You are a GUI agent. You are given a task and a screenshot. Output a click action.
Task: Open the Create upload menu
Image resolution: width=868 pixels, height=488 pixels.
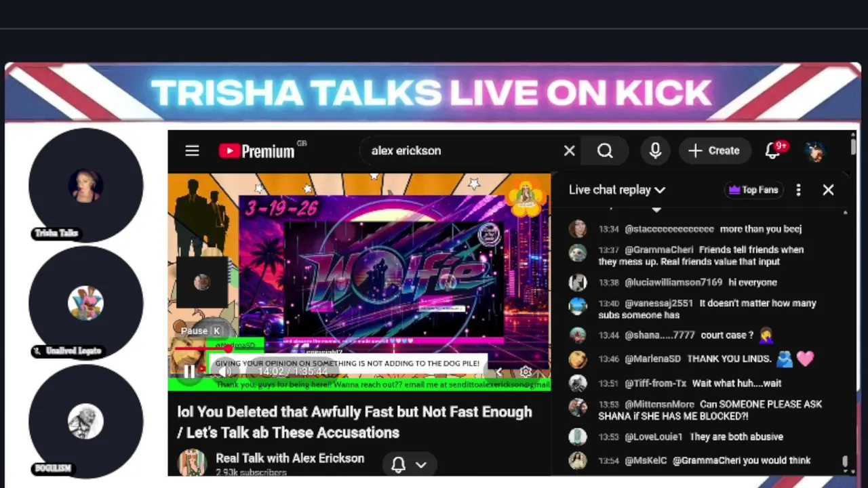click(714, 150)
